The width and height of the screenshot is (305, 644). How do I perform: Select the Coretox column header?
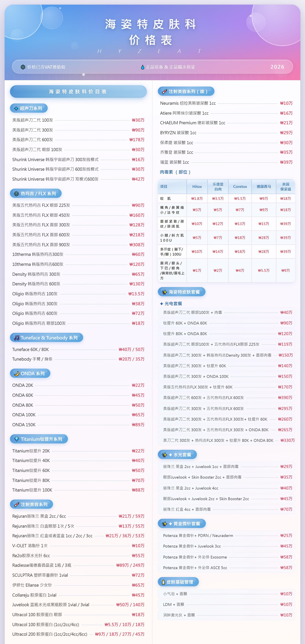click(240, 186)
